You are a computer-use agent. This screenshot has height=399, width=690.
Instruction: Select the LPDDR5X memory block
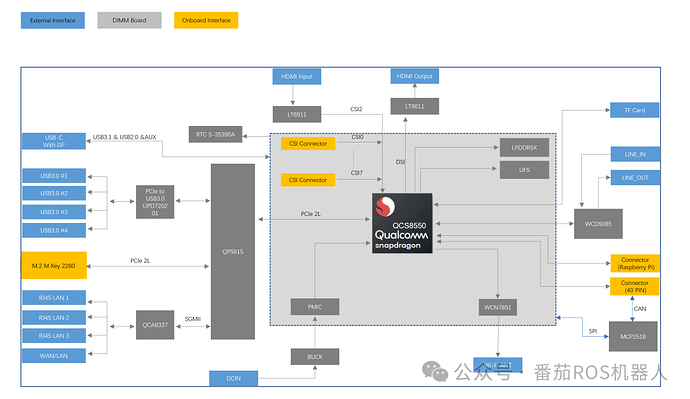(x=524, y=148)
